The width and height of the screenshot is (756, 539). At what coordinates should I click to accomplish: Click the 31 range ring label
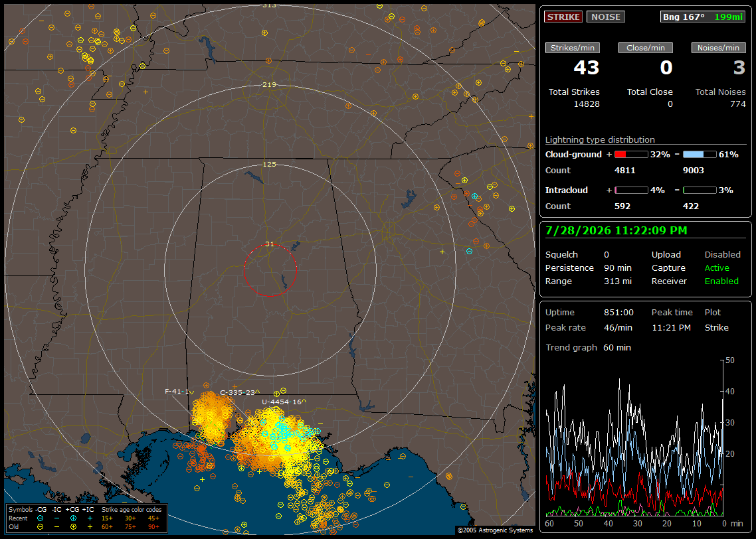[270, 244]
